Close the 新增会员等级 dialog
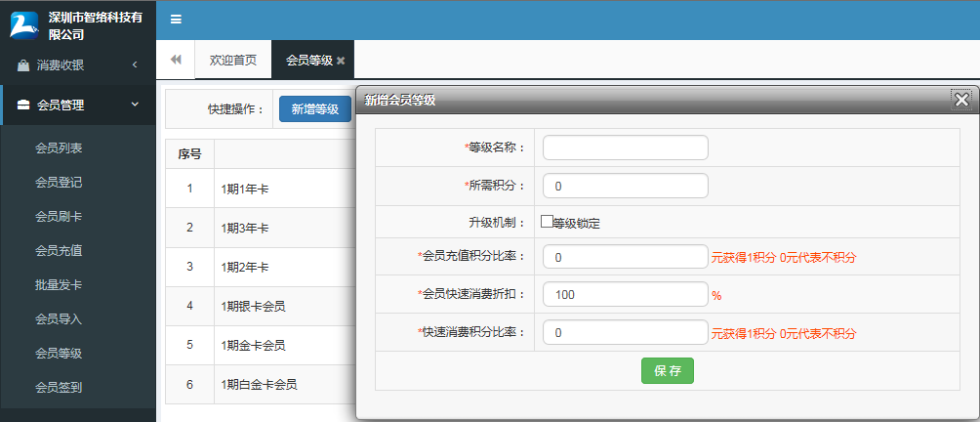Image resolution: width=980 pixels, height=422 pixels. (x=961, y=99)
